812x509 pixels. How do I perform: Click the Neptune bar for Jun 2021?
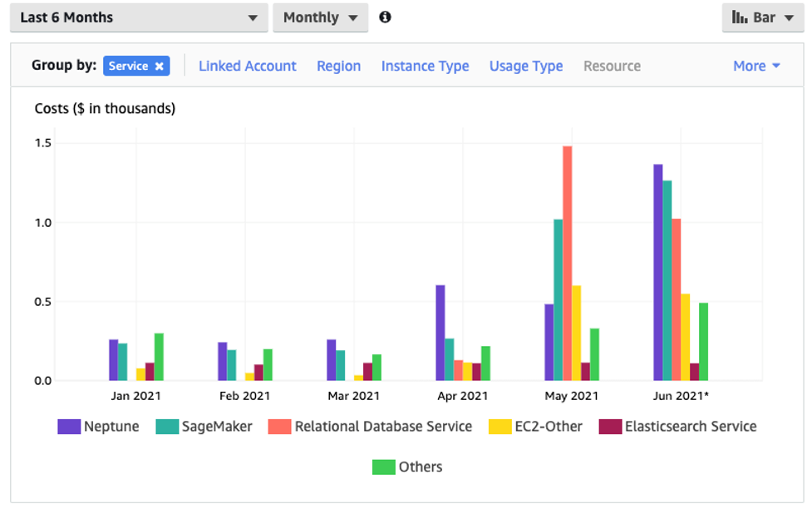(657, 273)
